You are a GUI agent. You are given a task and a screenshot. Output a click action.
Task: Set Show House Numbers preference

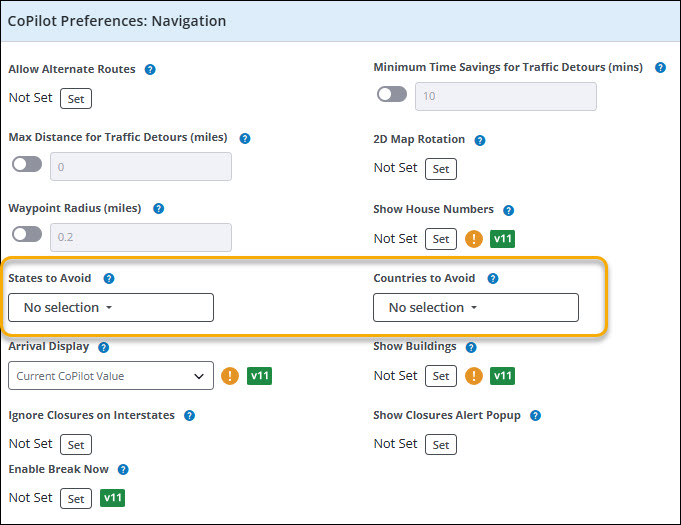tap(440, 239)
